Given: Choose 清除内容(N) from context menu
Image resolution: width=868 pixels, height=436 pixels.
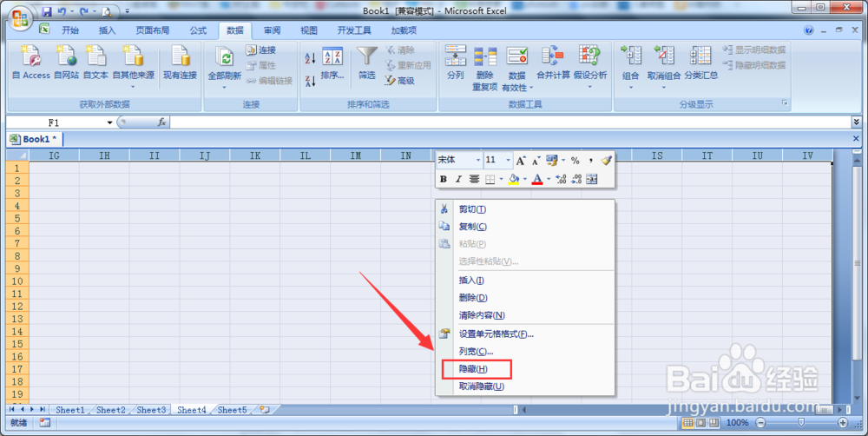Looking at the screenshot, I should pos(525,315).
